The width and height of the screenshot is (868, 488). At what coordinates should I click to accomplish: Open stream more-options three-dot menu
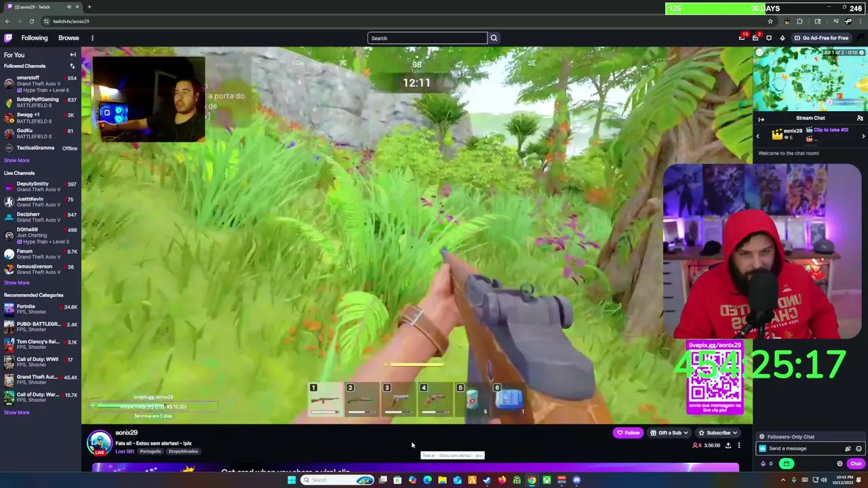(x=739, y=445)
